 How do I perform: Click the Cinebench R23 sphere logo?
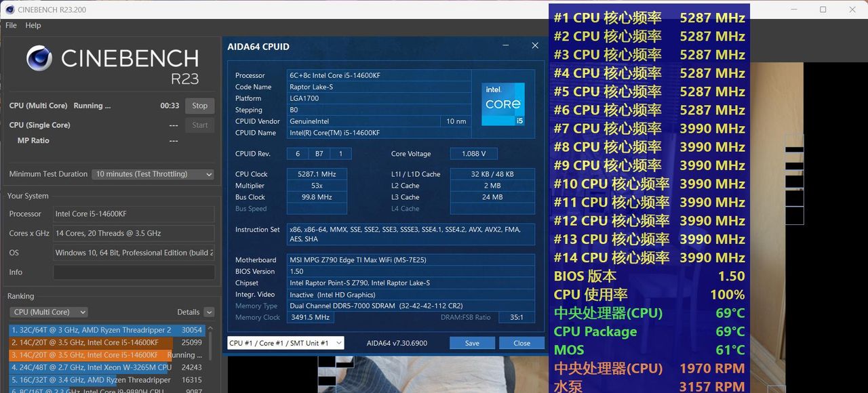click(x=39, y=58)
